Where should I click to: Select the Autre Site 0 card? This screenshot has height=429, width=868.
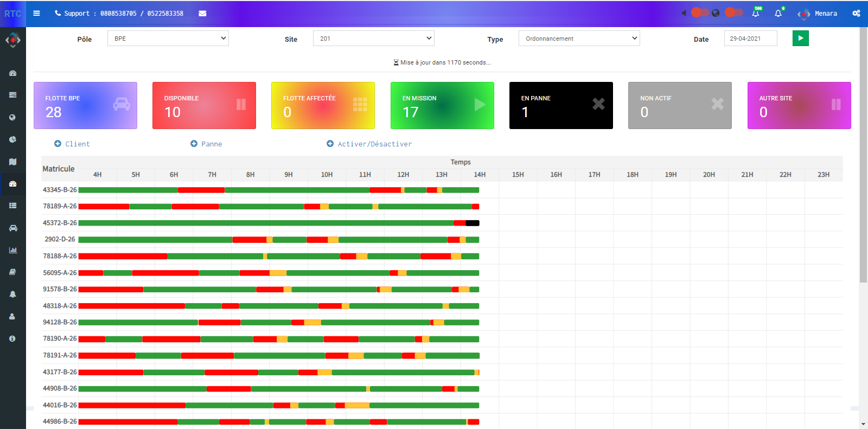click(x=799, y=105)
